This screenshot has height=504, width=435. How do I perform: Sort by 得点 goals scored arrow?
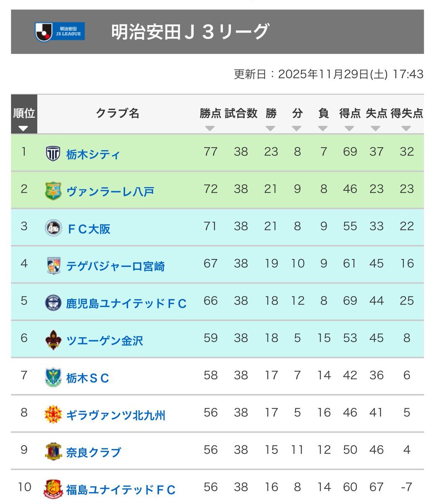point(349,128)
